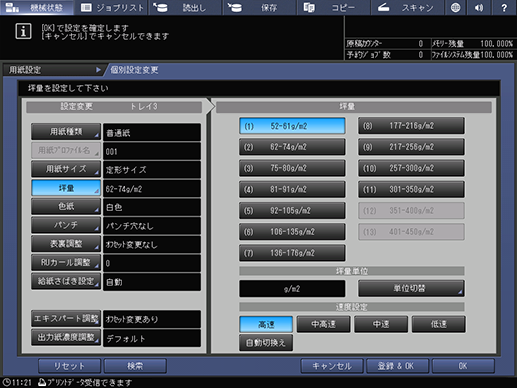
Task: Open 色紙 colored paper setting
Action: click(66, 206)
